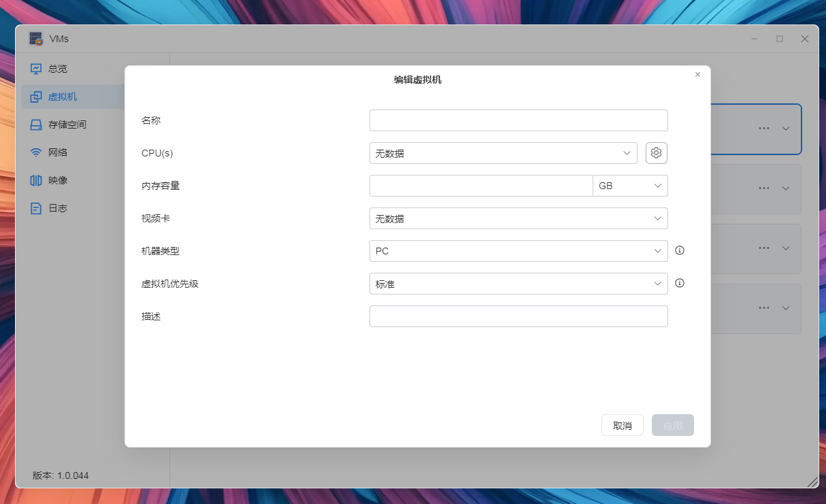Click the 总览 overview sidebar icon
Screen dimensions: 826x504
36,69
